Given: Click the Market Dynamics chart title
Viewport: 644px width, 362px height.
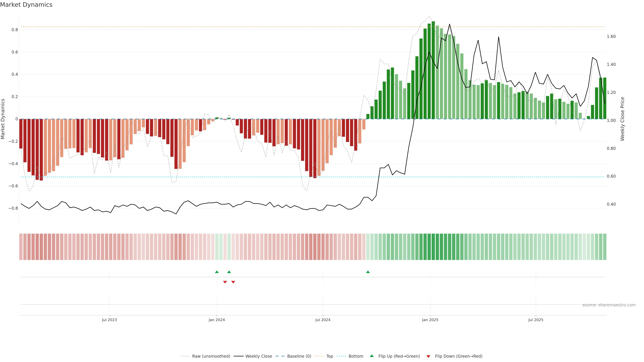Looking at the screenshot, I should 26,5.
